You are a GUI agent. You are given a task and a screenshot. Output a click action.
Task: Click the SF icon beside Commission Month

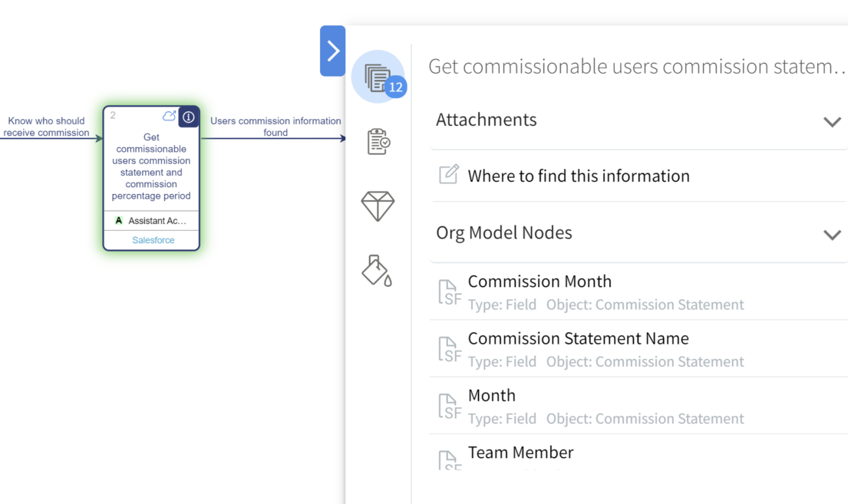(449, 292)
